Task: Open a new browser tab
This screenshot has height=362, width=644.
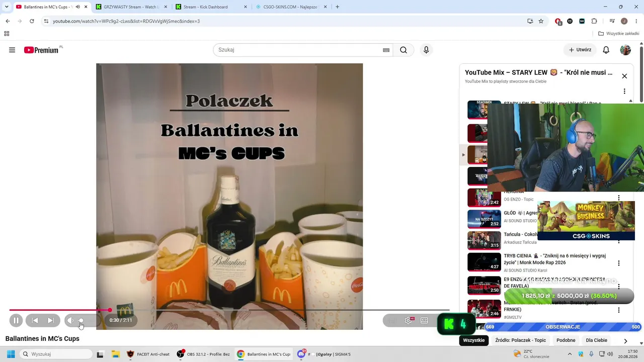Action: click(x=337, y=7)
